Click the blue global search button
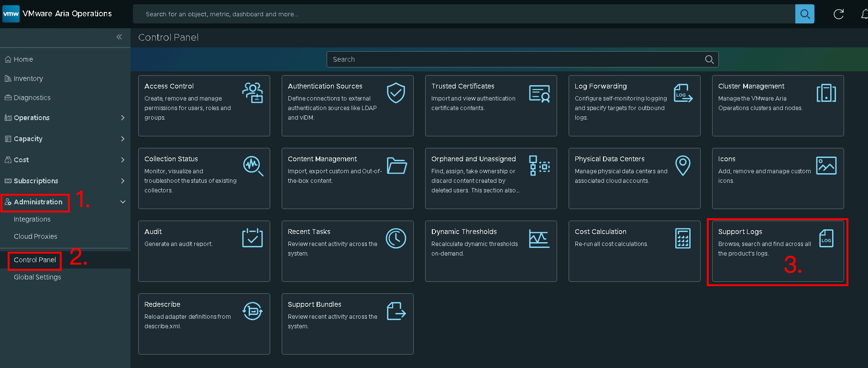 click(805, 14)
